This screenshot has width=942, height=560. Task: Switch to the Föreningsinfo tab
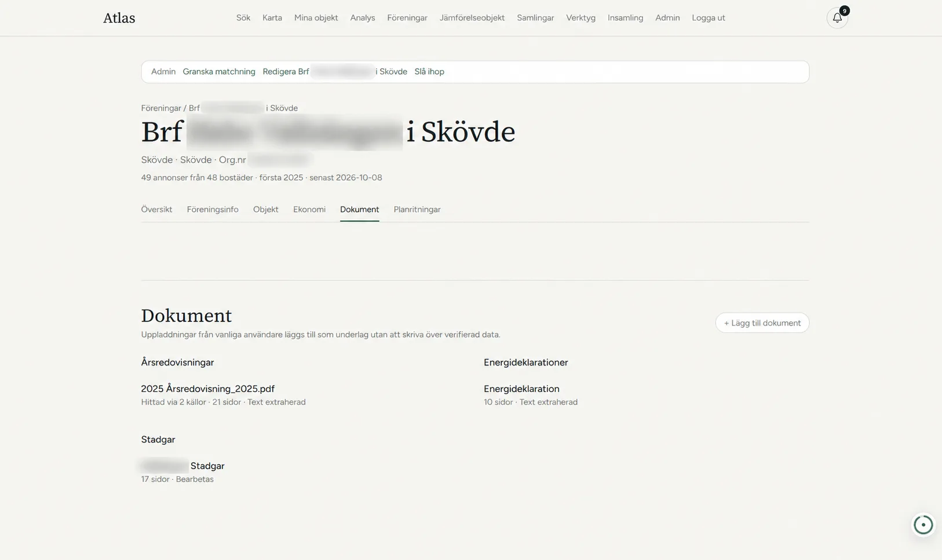tap(213, 210)
